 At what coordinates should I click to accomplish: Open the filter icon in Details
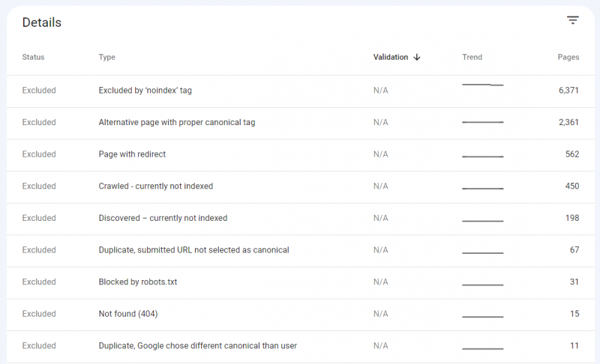pos(572,20)
